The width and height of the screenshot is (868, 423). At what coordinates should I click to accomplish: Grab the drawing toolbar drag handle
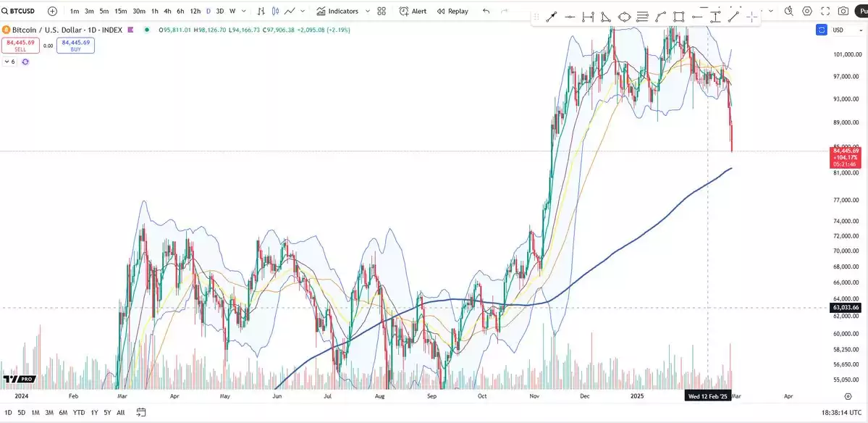(536, 17)
